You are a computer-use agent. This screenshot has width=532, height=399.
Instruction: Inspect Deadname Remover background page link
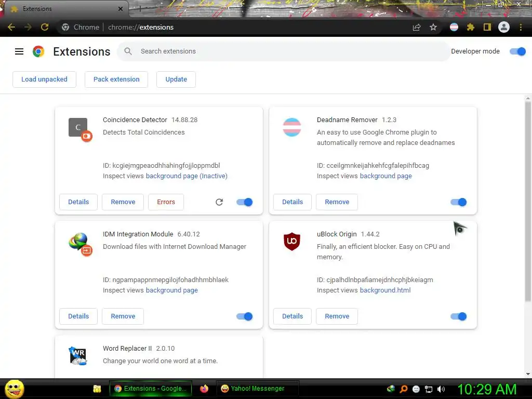click(x=386, y=176)
